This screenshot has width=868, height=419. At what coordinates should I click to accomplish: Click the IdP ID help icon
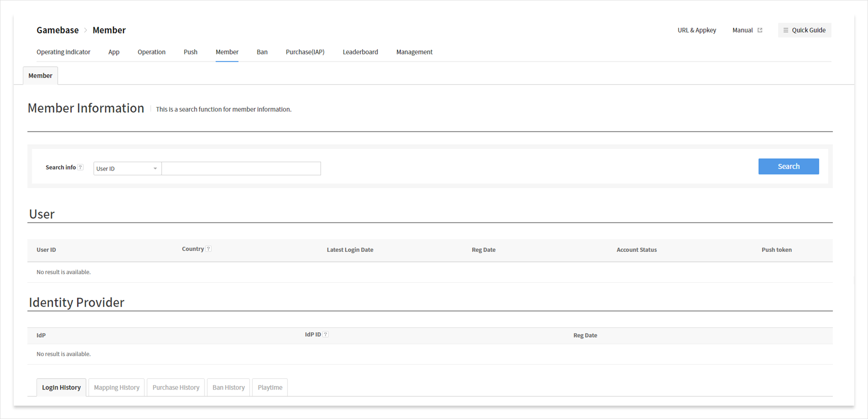coord(326,334)
